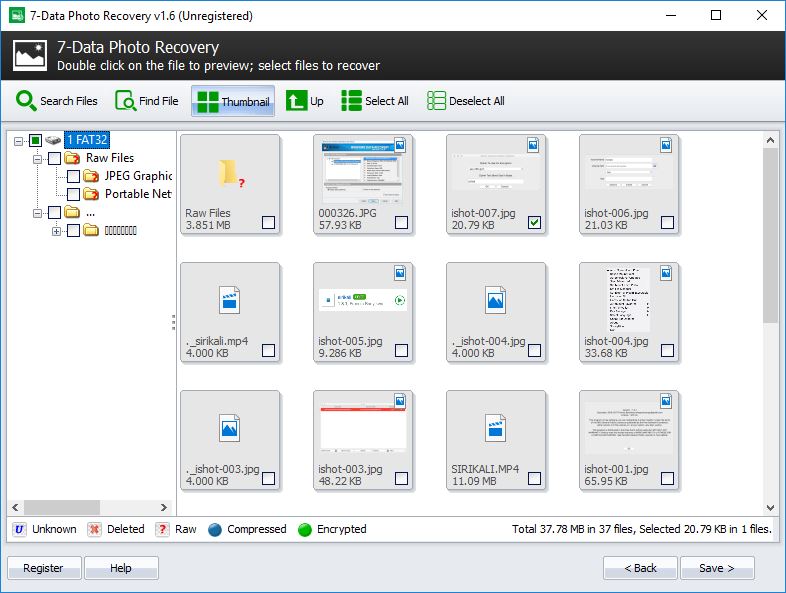Open Help

point(121,568)
